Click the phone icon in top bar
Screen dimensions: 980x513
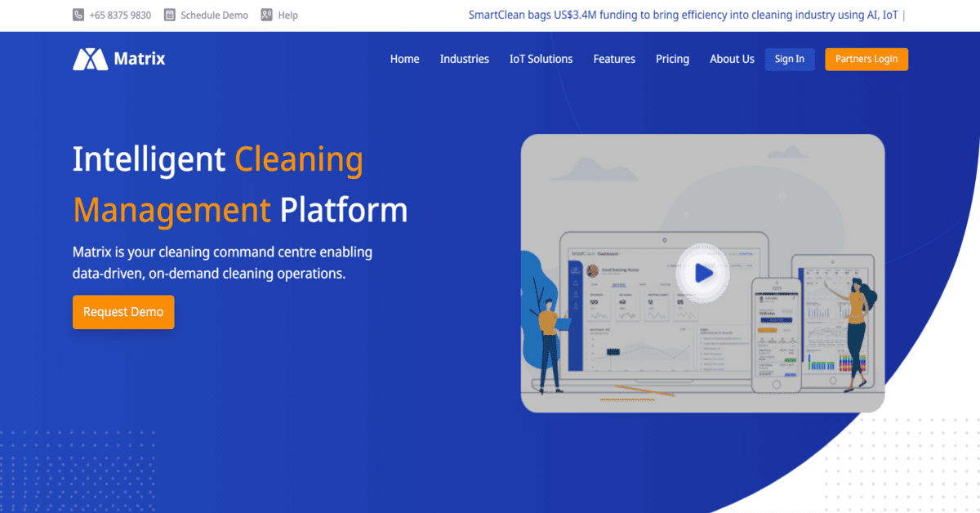click(78, 15)
